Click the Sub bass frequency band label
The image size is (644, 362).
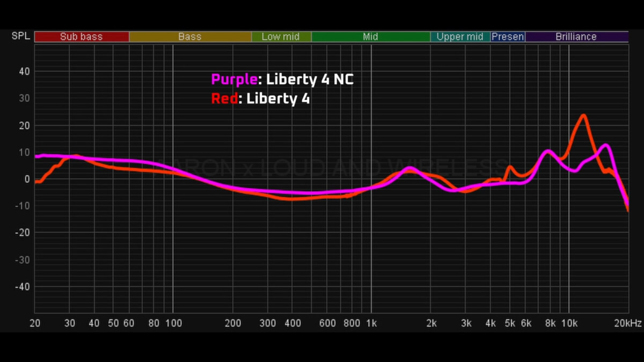[82, 37]
